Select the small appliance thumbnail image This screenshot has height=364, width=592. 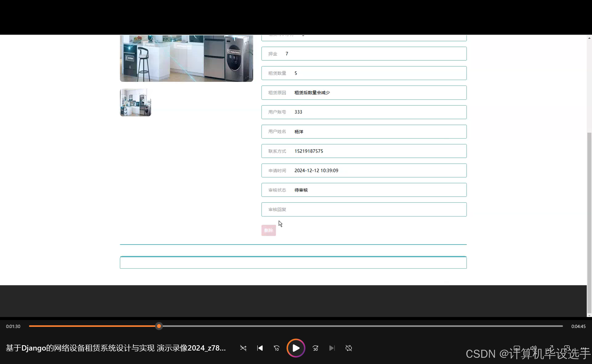pyautogui.click(x=135, y=102)
